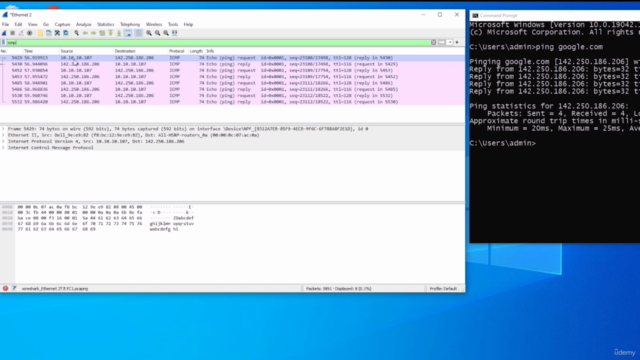The image size is (640, 360).
Task: Open the Help menu
Action: (188, 24)
